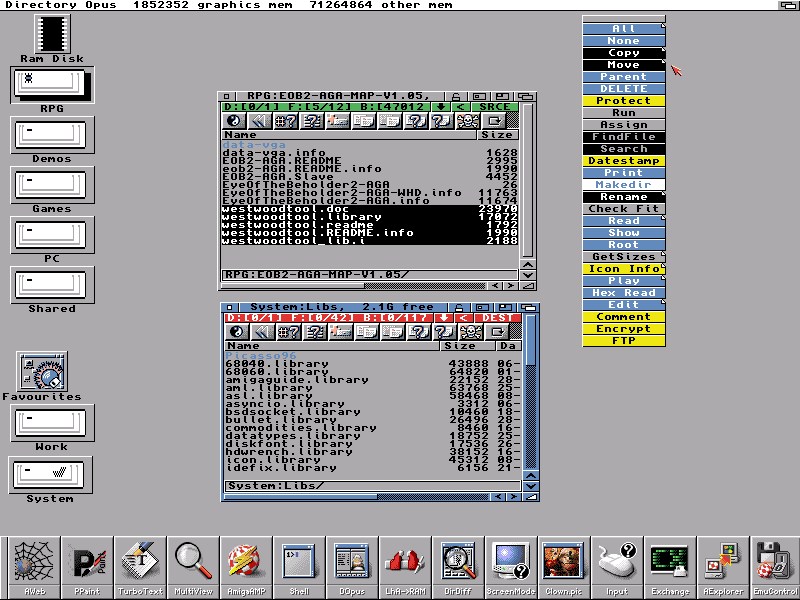The height and width of the screenshot is (600, 800).
Task: Open the down-arrow device list on the System:Libs lister
Action: pyautogui.click(x=443, y=317)
